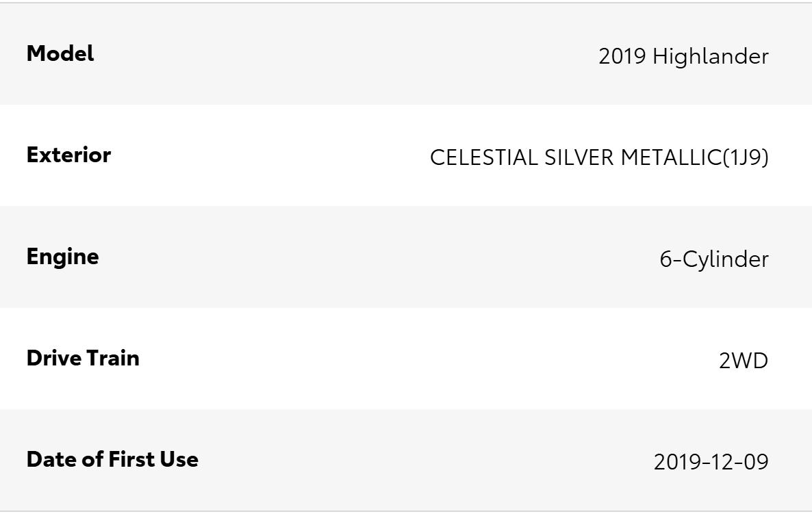
Task: Click the word SILVER in Exterior value
Action: (579, 157)
